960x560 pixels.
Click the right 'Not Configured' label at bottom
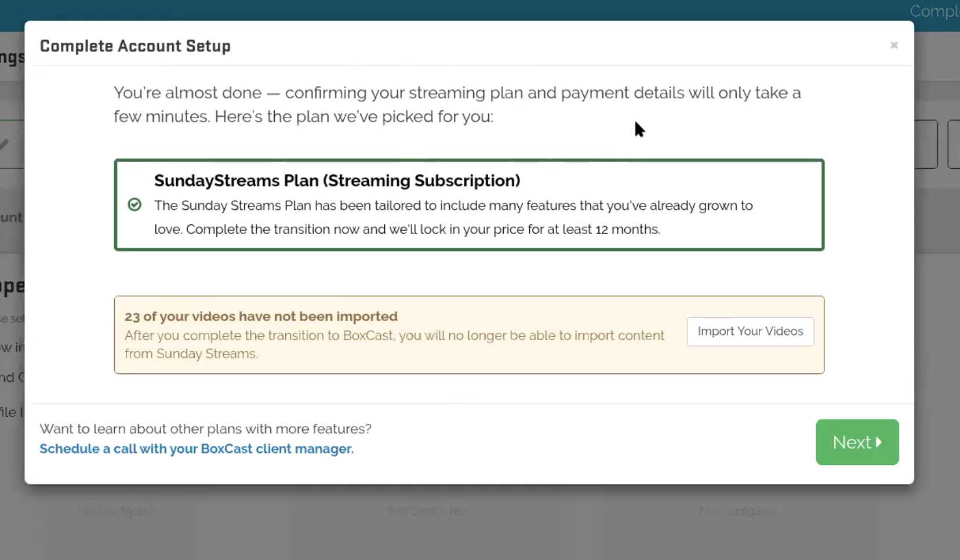point(738,511)
